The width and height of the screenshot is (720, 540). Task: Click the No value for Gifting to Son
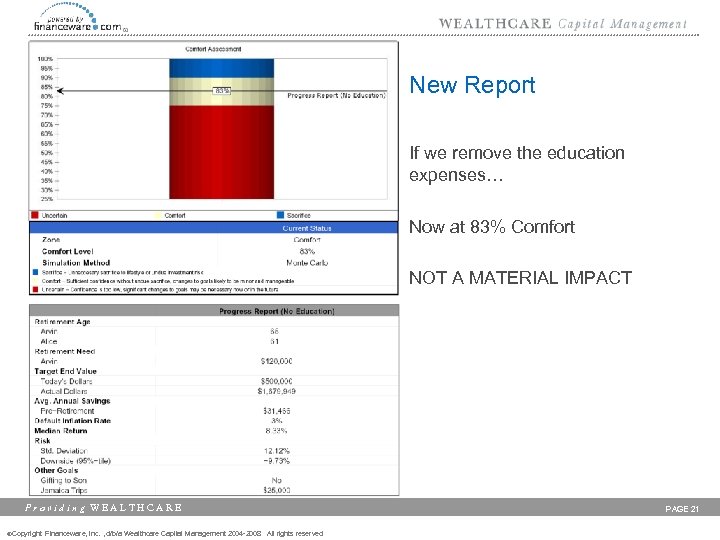[276, 480]
